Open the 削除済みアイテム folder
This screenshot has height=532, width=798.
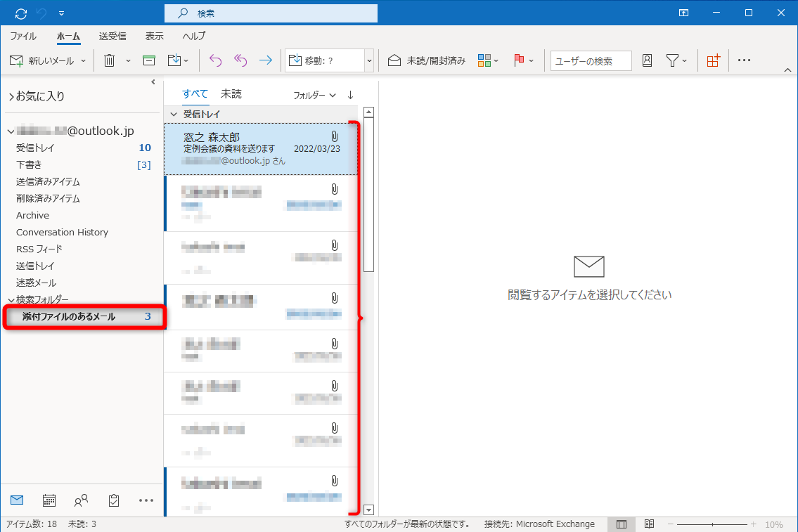click(x=48, y=198)
